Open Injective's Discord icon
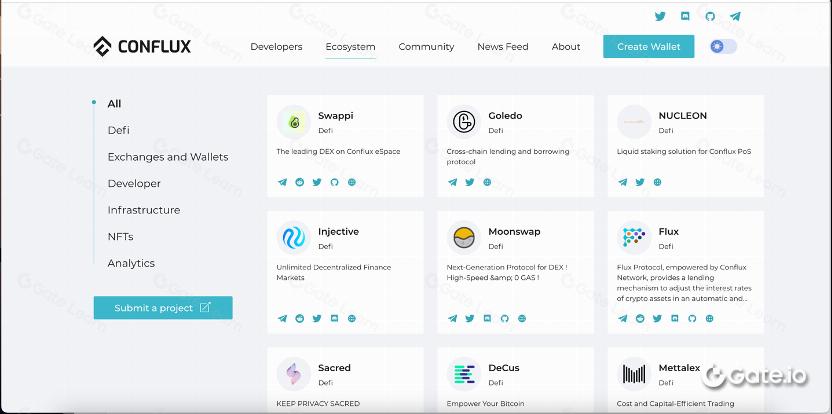Viewport: 832px width, 414px height. (x=334, y=318)
